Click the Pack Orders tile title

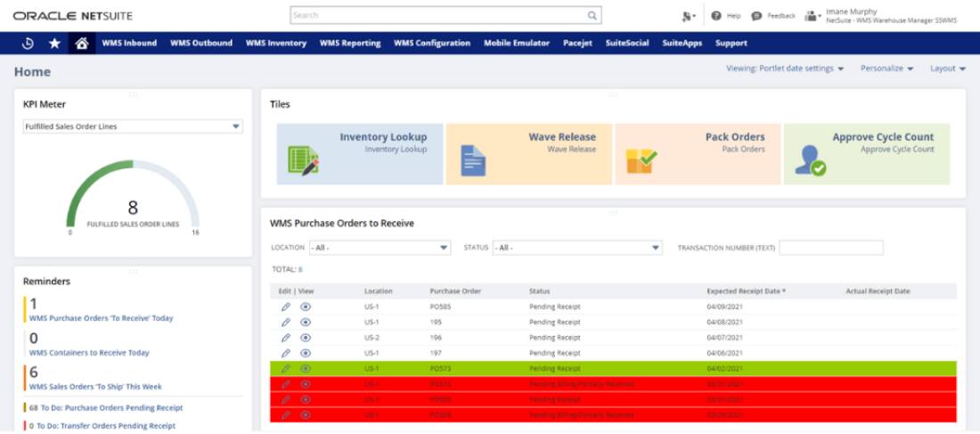pyautogui.click(x=735, y=137)
